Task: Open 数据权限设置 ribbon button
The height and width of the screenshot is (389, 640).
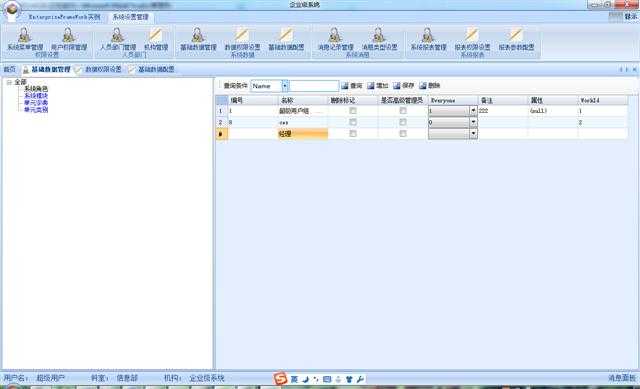Action: [242, 40]
